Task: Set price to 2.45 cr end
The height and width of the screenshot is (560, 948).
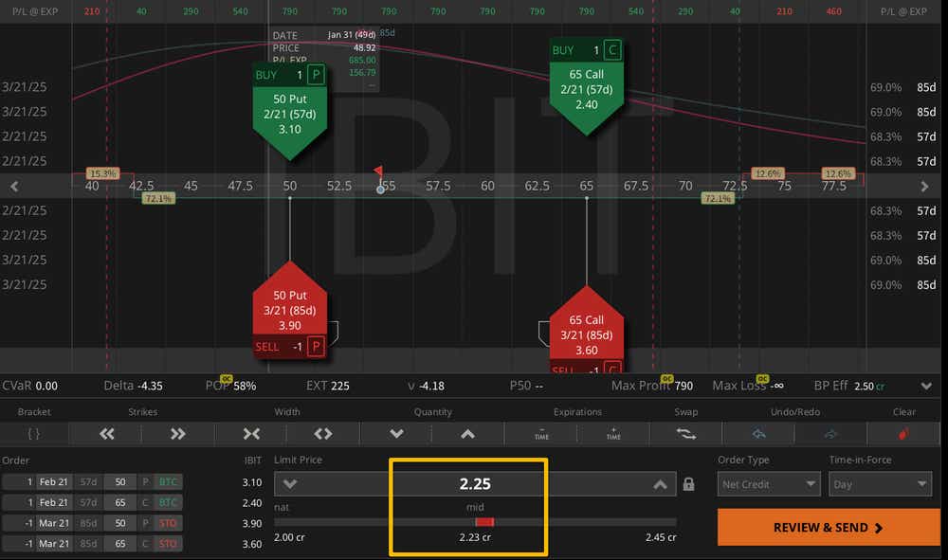Action: 660,537
